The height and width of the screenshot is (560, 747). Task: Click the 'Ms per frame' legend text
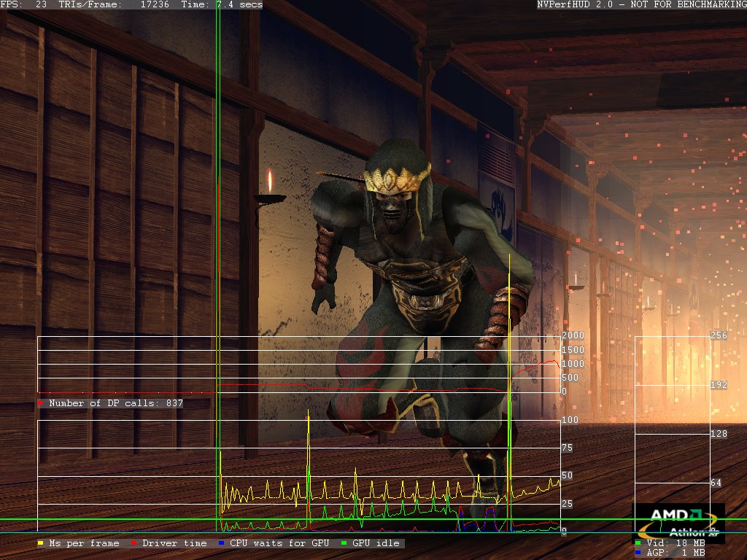tap(85, 542)
